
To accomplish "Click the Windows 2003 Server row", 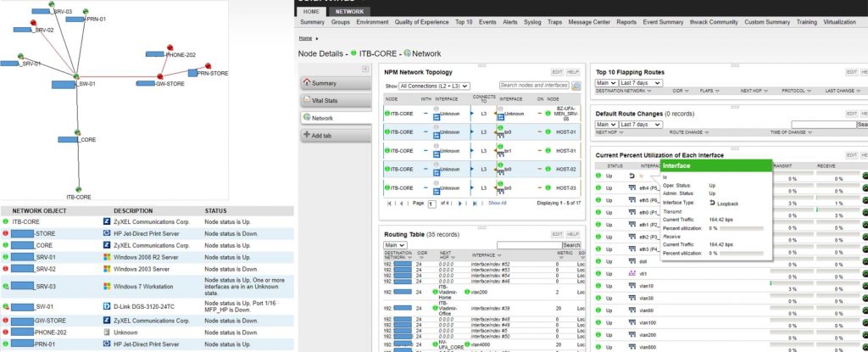I will coord(147,269).
